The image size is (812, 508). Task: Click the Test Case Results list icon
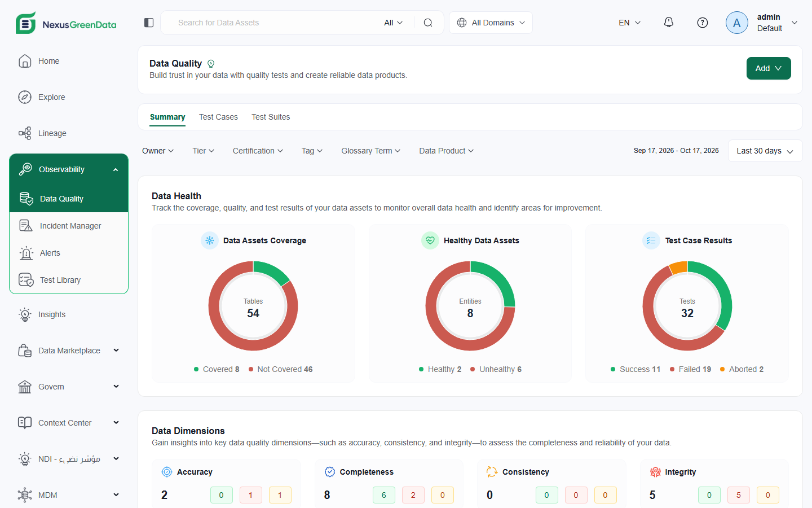[x=651, y=240]
